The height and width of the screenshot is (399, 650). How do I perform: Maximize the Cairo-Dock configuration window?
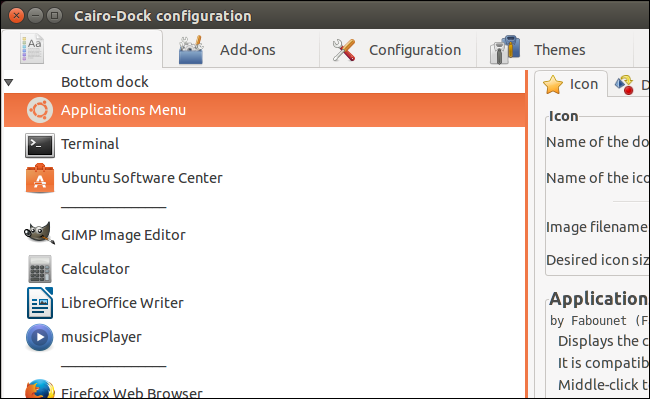point(54,16)
